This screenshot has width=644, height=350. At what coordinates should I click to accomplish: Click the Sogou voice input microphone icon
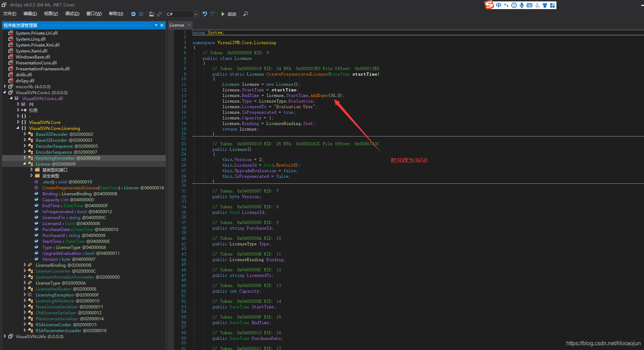click(x=522, y=5)
